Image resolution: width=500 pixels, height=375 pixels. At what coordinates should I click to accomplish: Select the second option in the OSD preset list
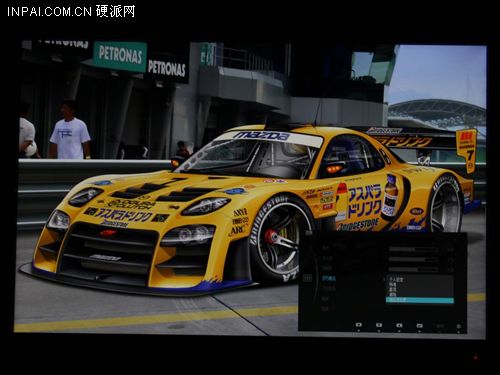point(393,284)
